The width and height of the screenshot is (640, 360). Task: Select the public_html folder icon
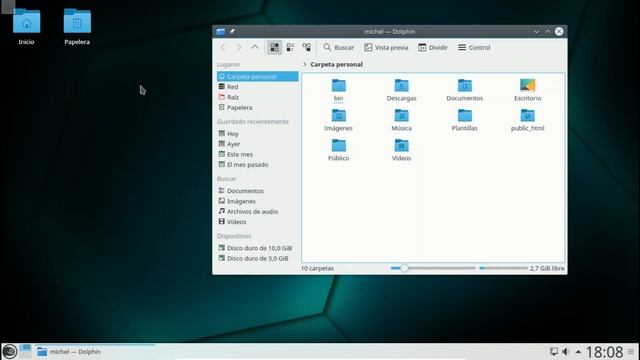pos(527,116)
